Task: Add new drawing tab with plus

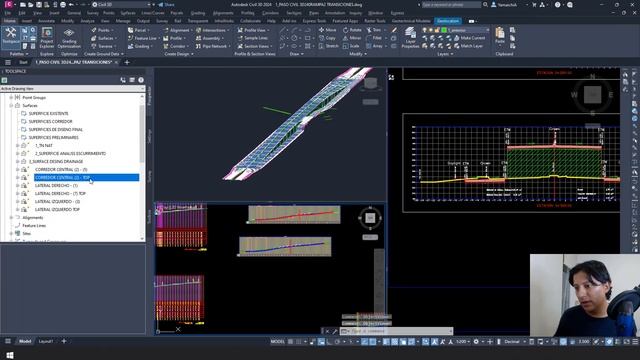Action: click(127, 62)
